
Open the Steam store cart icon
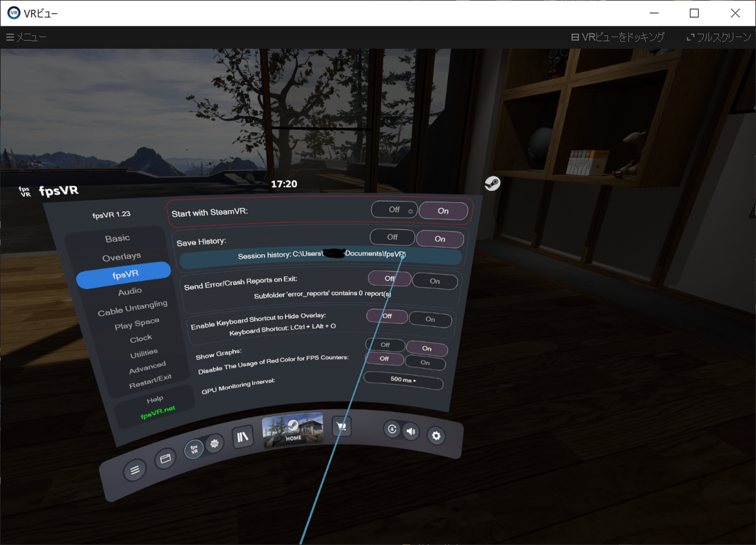341,427
